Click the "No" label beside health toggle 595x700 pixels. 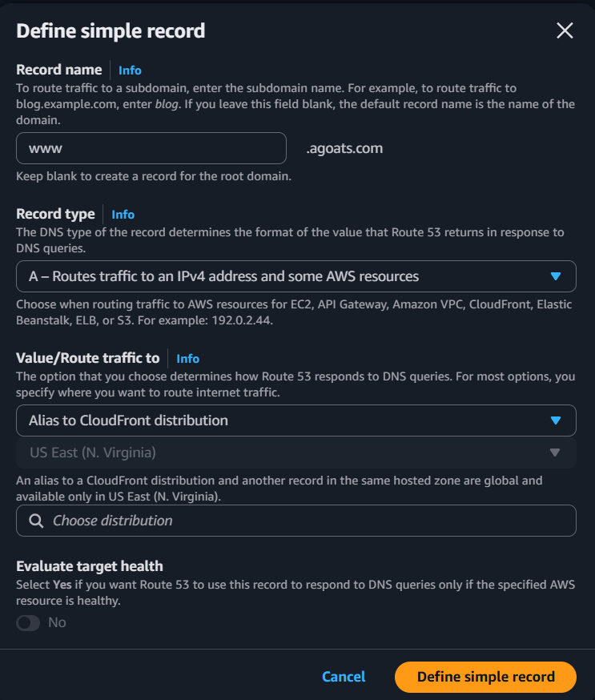pyautogui.click(x=57, y=622)
